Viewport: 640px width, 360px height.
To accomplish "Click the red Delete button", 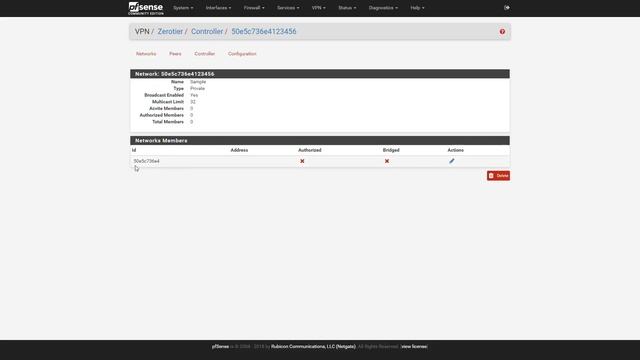I will coord(498,176).
